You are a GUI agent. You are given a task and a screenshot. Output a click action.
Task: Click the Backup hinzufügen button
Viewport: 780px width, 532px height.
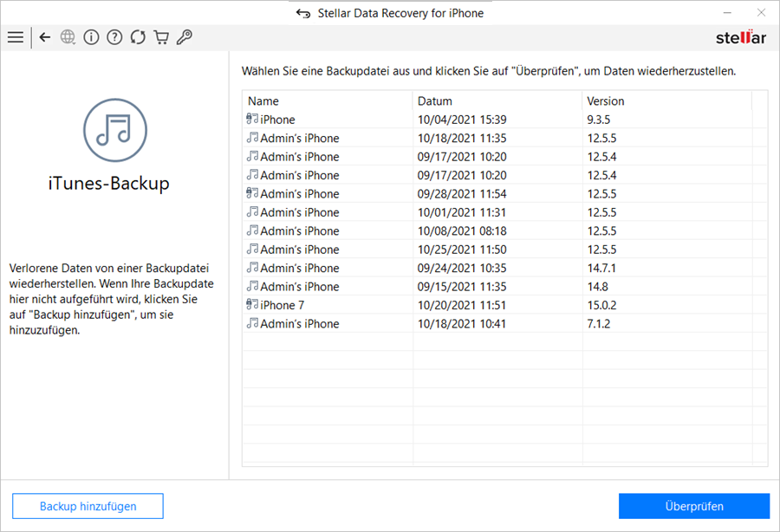point(88,506)
